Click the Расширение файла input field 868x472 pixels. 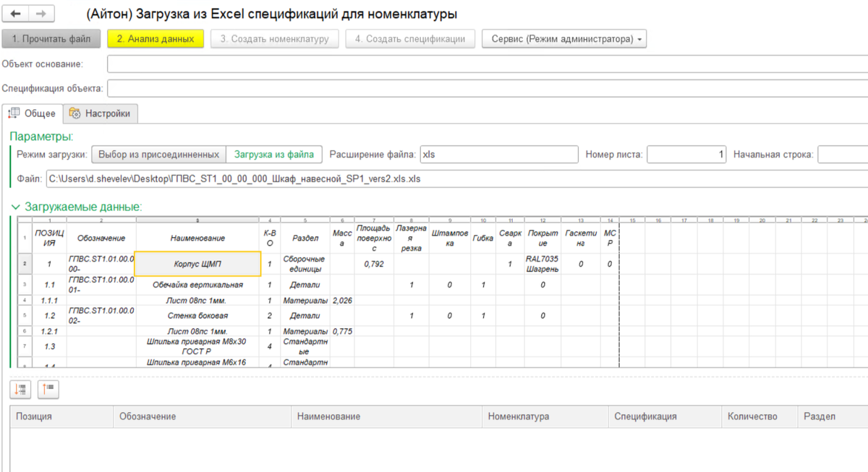click(499, 155)
